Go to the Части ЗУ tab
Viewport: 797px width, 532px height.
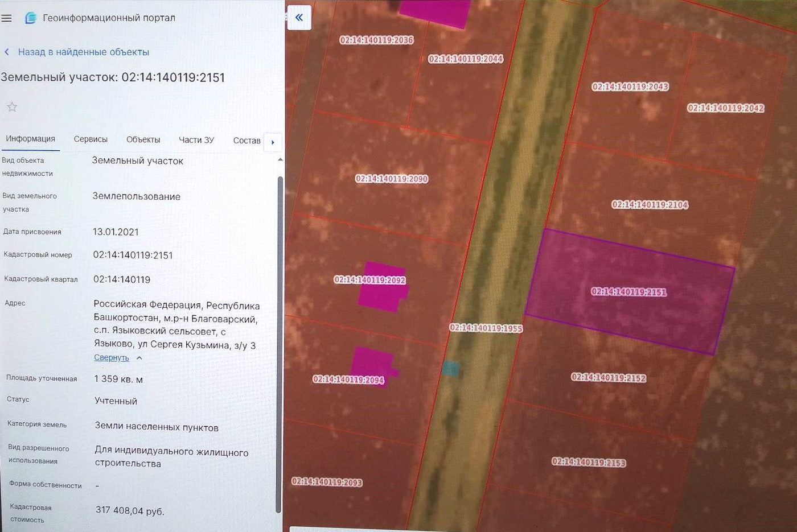click(x=196, y=140)
